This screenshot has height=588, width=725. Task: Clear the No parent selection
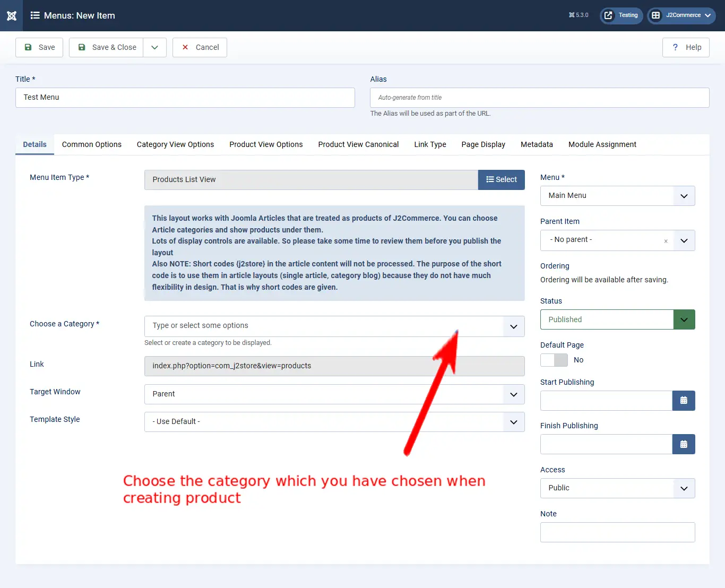click(x=666, y=241)
